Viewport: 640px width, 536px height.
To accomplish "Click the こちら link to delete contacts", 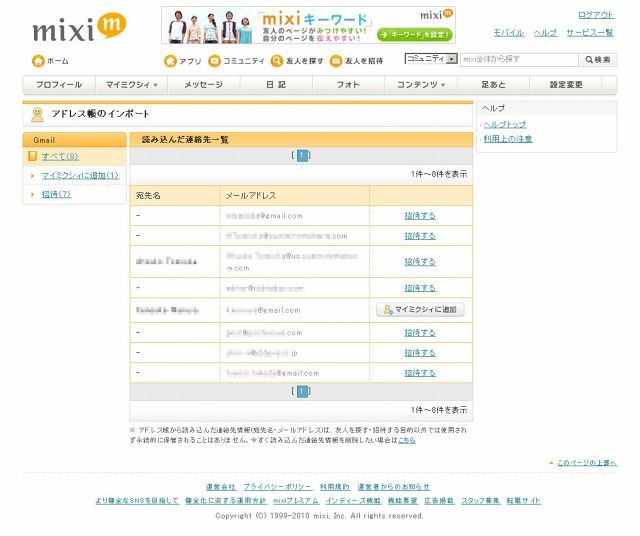I will [407, 440].
